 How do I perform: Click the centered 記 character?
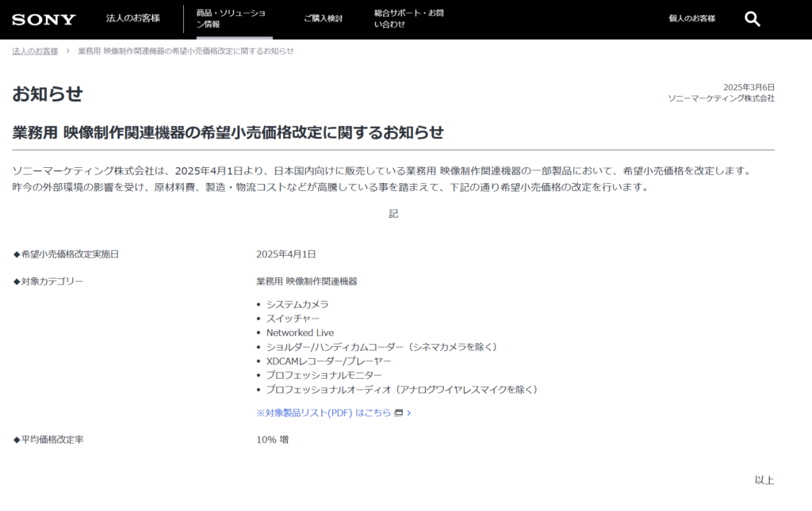point(393,214)
